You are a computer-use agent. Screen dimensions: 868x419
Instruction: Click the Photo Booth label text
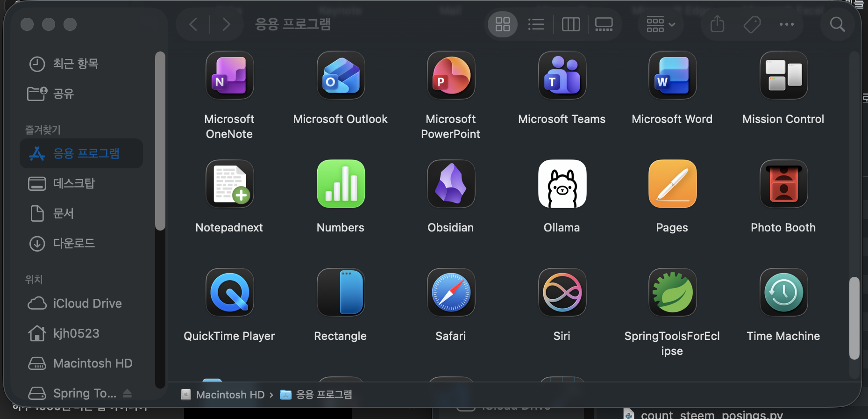click(x=783, y=228)
